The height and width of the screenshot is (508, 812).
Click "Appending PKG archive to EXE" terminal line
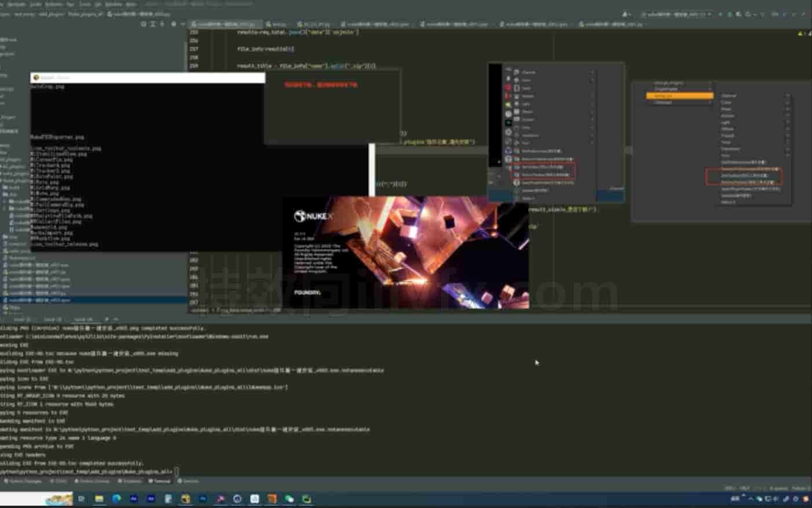tap(37, 447)
